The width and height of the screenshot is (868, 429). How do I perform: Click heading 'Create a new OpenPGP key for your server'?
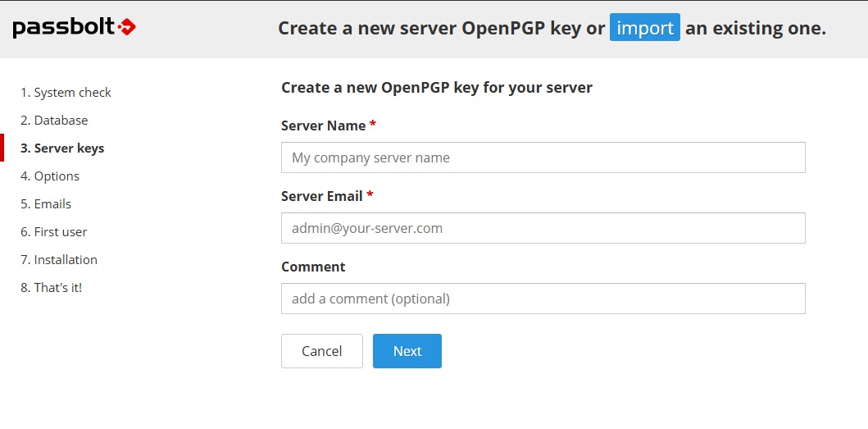[437, 88]
